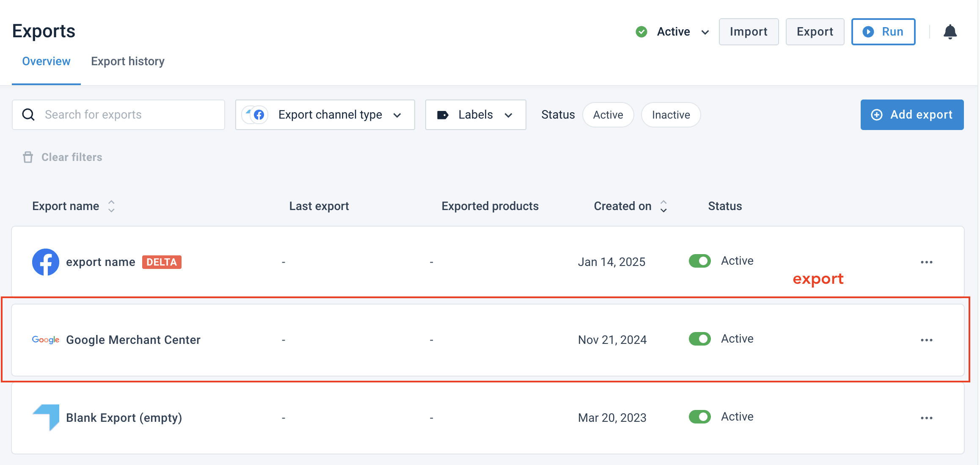Click the Google logo in Merchant Center row

(46, 340)
